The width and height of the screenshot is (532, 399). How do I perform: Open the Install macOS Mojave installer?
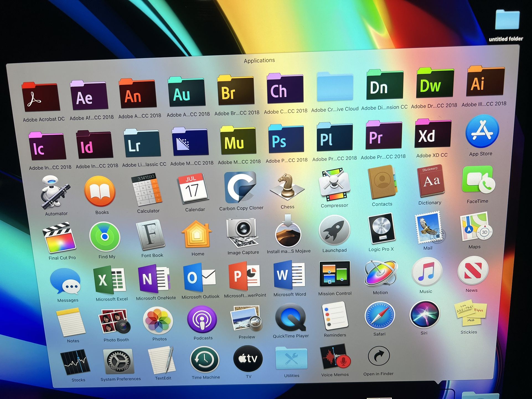(288, 231)
